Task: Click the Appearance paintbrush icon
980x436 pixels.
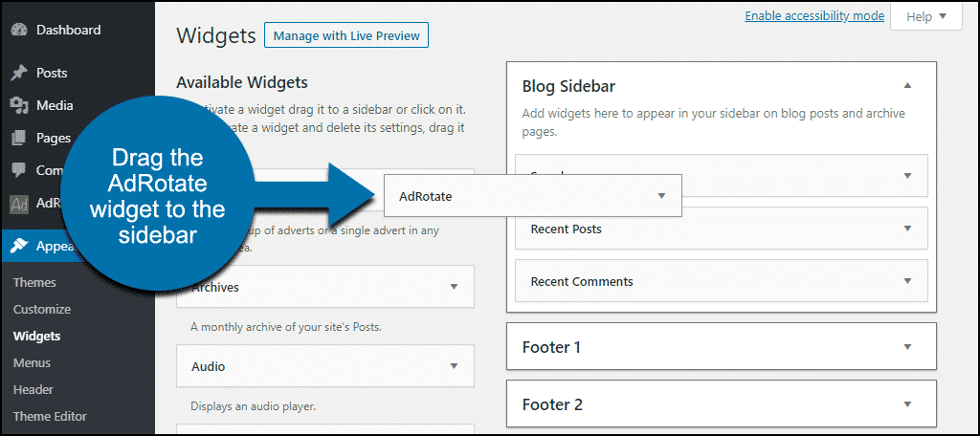Action: [x=20, y=246]
